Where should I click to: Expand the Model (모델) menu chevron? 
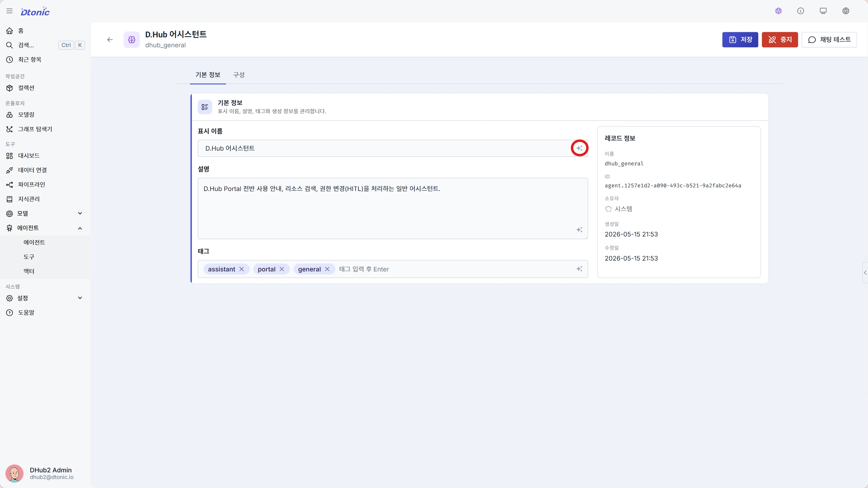coord(80,214)
